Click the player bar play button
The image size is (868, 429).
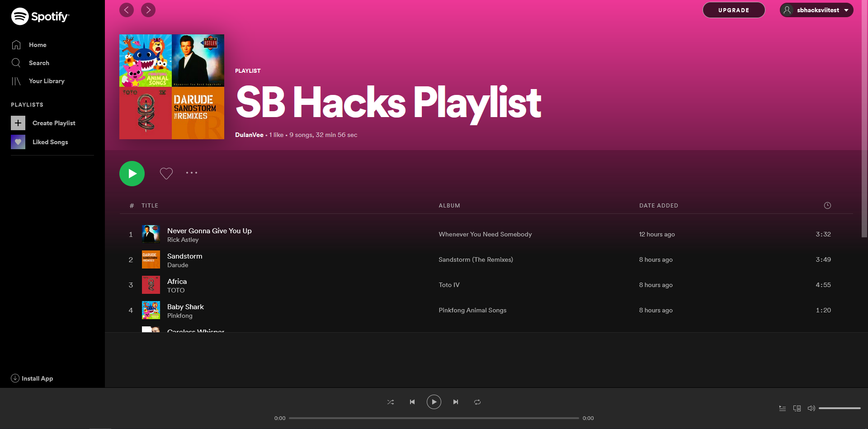click(434, 402)
